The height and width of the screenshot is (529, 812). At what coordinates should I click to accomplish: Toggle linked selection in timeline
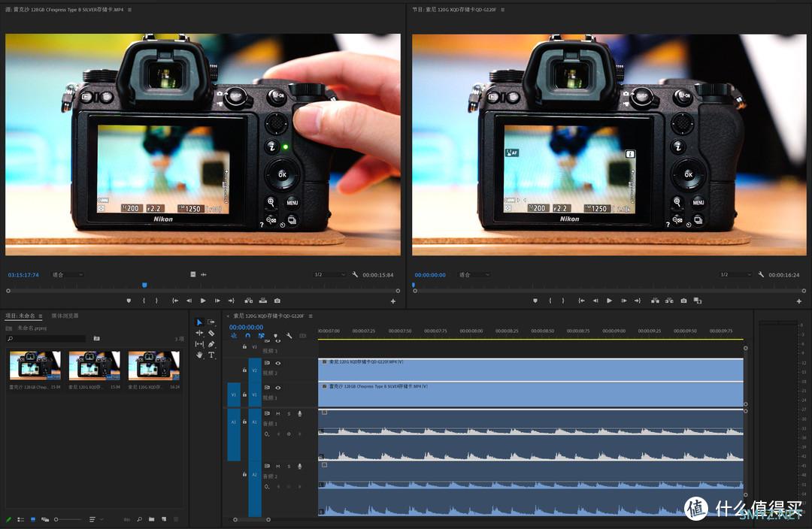click(x=261, y=336)
